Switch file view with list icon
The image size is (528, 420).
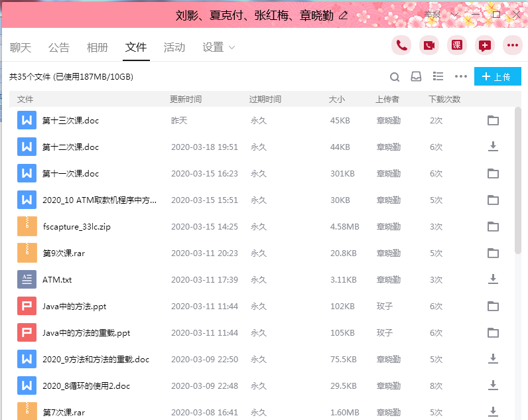[x=438, y=77]
